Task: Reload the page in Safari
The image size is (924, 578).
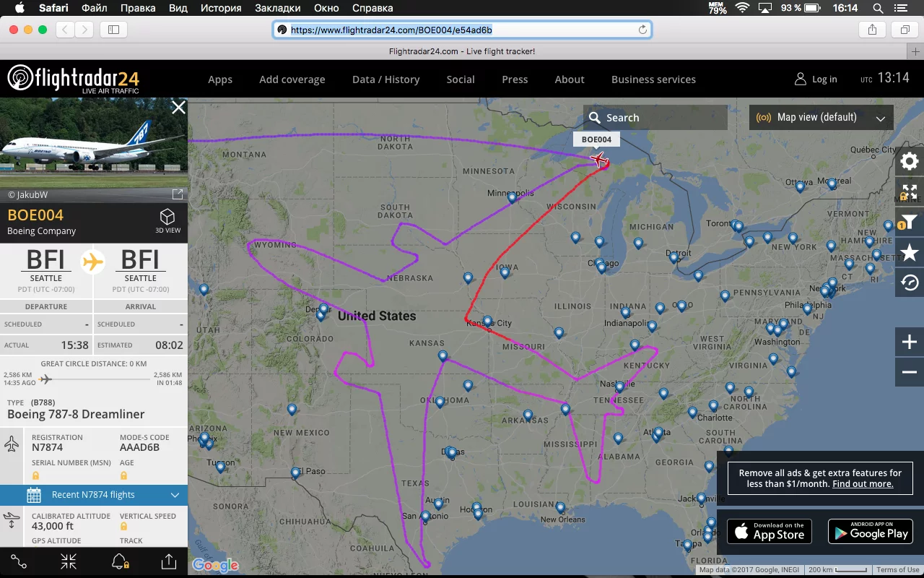Action: 642,30
